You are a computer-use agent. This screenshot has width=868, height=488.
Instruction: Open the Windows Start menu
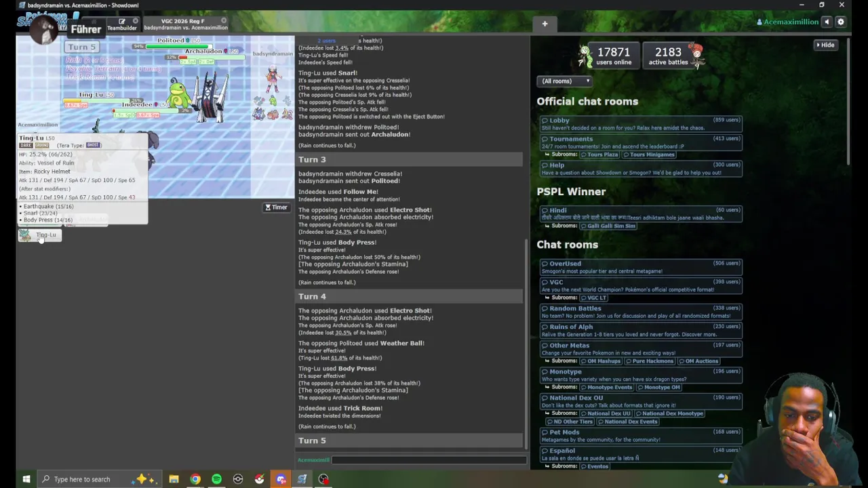[x=26, y=479]
